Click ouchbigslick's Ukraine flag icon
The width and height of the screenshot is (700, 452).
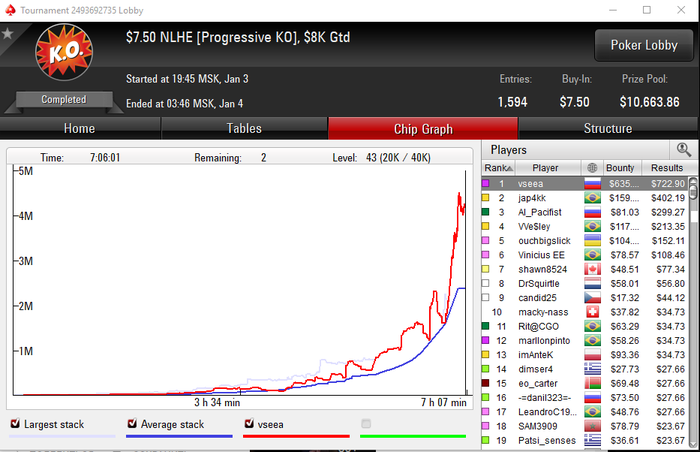tap(592, 241)
